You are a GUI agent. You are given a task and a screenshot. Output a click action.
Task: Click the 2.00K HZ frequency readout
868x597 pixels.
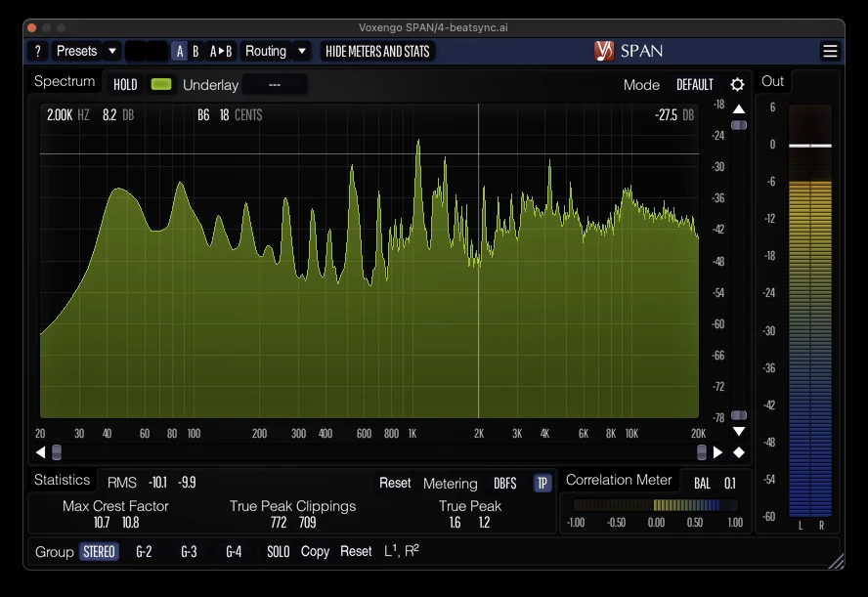[x=67, y=115]
